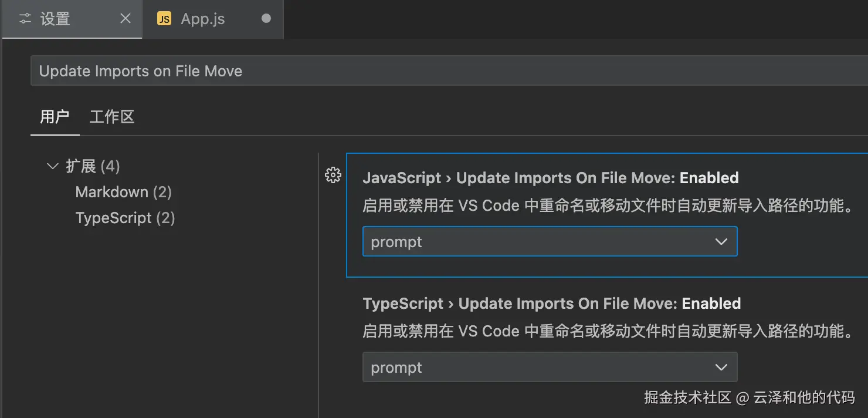Select the 设置 editor tab label
Image resolution: width=868 pixels, height=418 pixels.
tap(55, 19)
